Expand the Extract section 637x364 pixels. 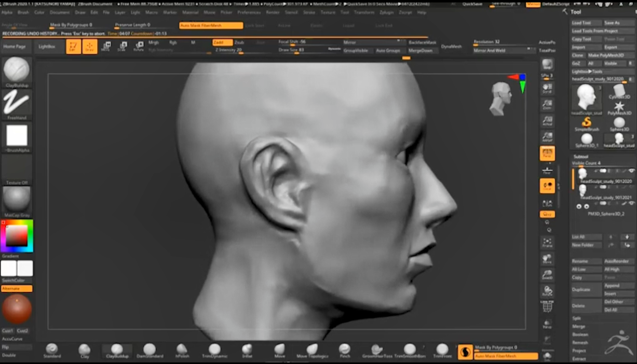(x=579, y=359)
